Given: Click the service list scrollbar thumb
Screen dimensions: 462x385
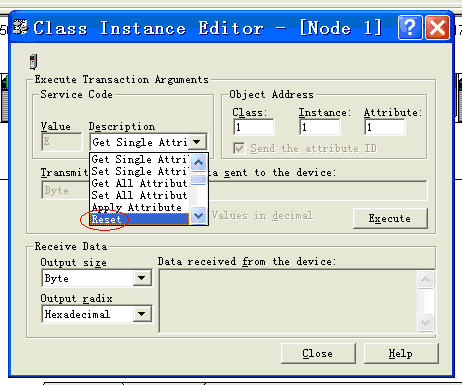Looking at the screenshot, I should click(x=198, y=180).
